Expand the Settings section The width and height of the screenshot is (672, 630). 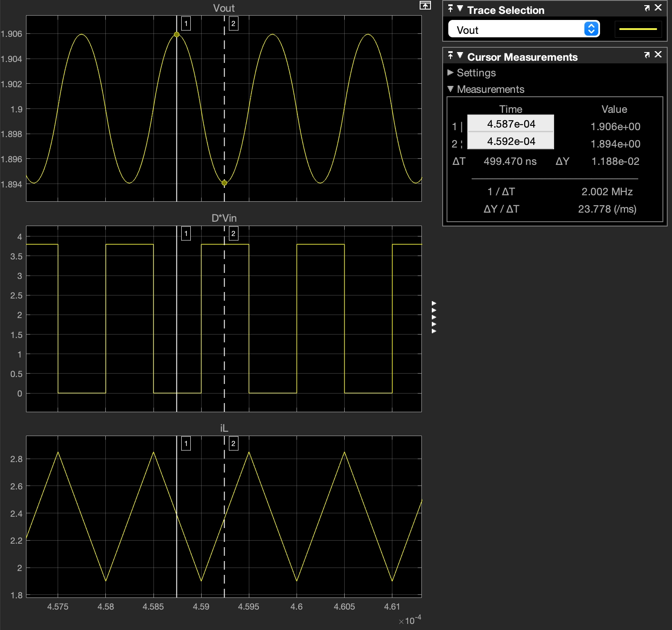pyautogui.click(x=450, y=72)
